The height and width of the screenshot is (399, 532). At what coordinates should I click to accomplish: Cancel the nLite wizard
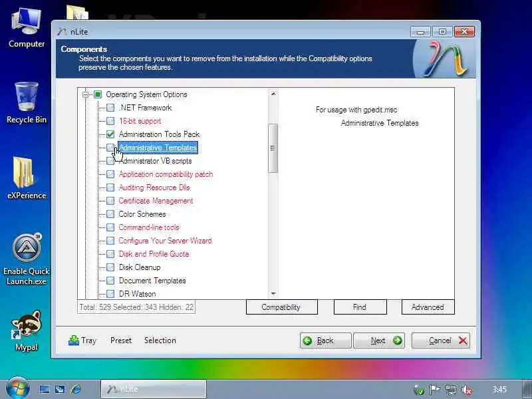pos(441,340)
